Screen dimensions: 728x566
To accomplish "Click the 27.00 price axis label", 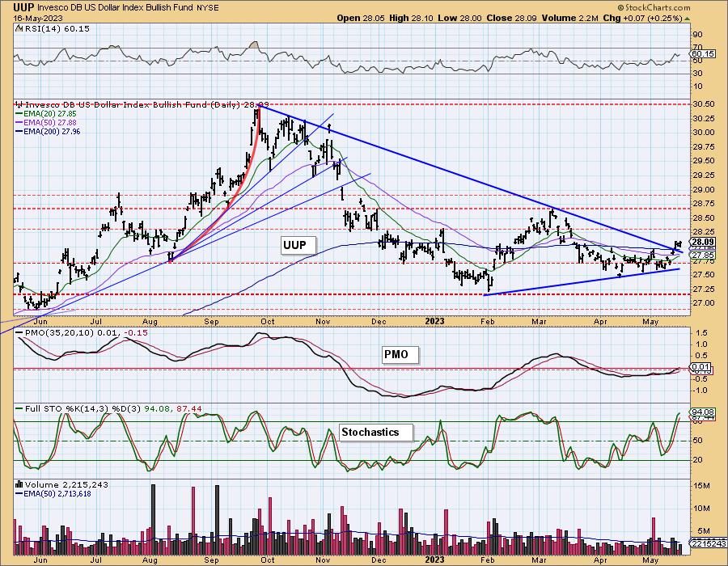I will (704, 303).
